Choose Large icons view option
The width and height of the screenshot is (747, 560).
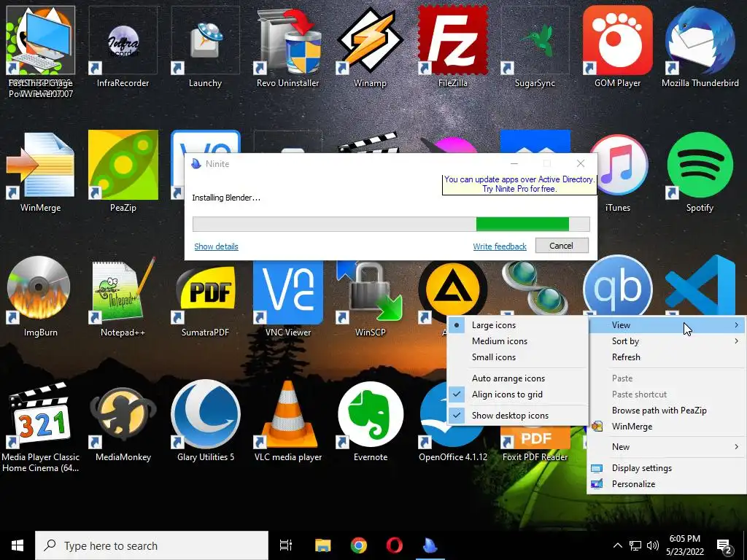(x=518, y=324)
